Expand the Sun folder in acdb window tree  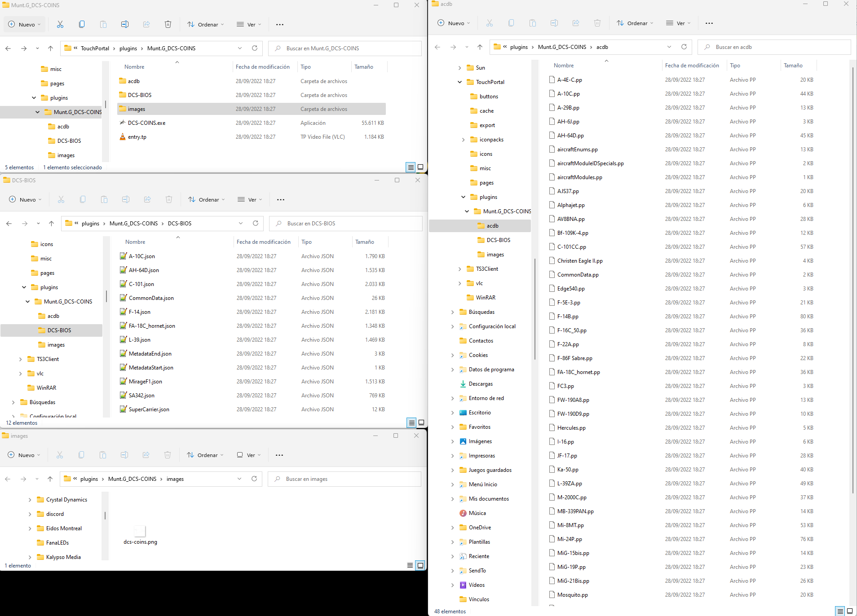(459, 68)
